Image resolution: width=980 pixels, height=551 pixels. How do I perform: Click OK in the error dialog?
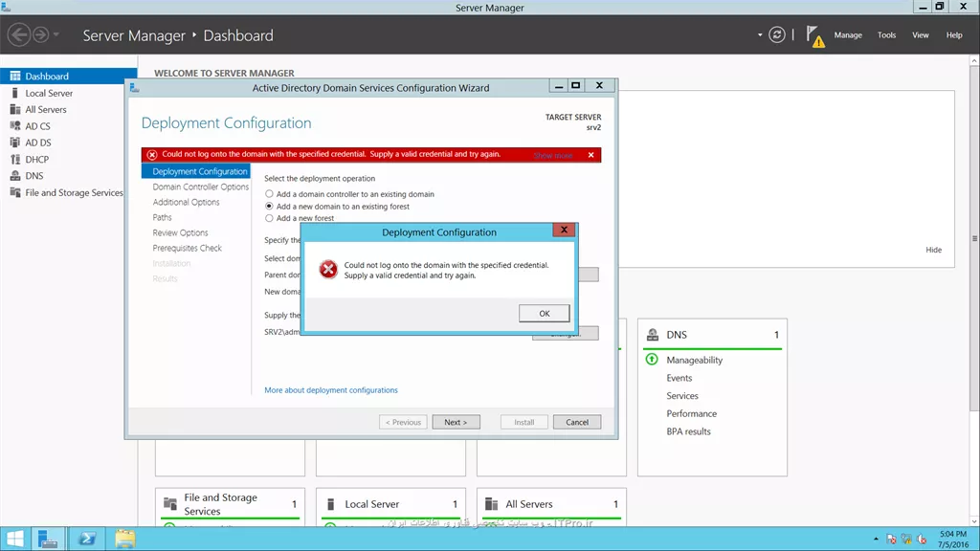pyautogui.click(x=544, y=313)
